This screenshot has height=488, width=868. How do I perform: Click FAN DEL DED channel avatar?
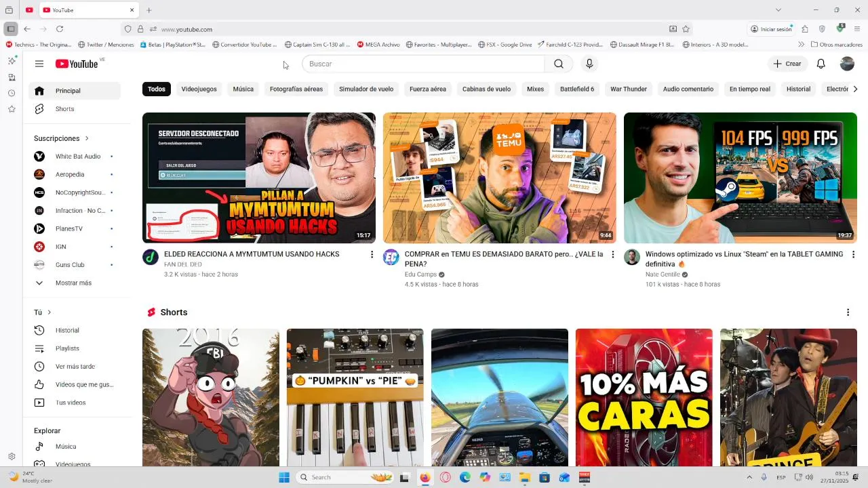click(x=151, y=258)
